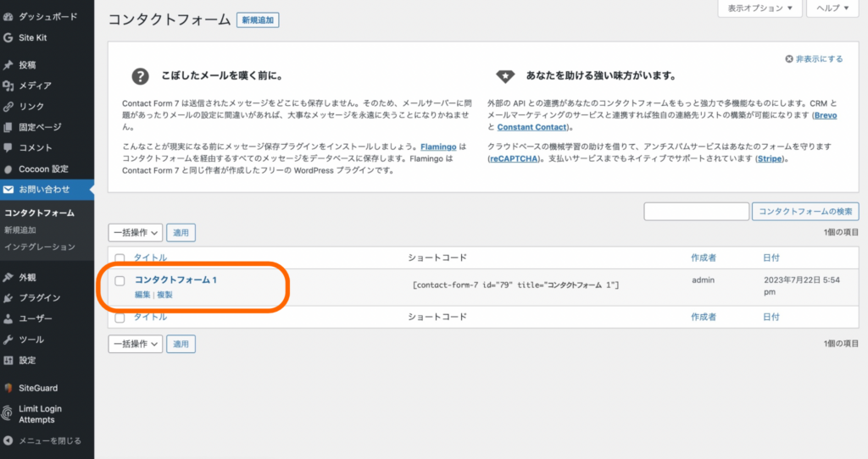The image size is (868, 459).
Task: Click the Dashboard gauge icon in sidebar
Action: [x=8, y=16]
